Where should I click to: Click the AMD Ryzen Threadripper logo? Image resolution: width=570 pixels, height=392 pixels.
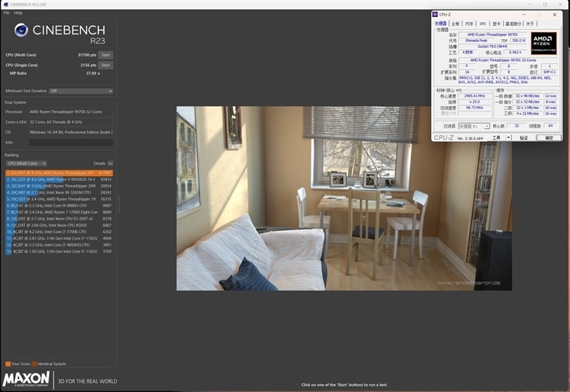pyautogui.click(x=544, y=42)
